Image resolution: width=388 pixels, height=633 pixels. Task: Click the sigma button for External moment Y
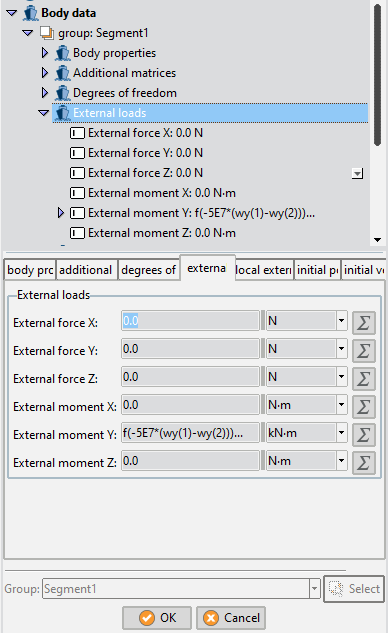point(363,435)
